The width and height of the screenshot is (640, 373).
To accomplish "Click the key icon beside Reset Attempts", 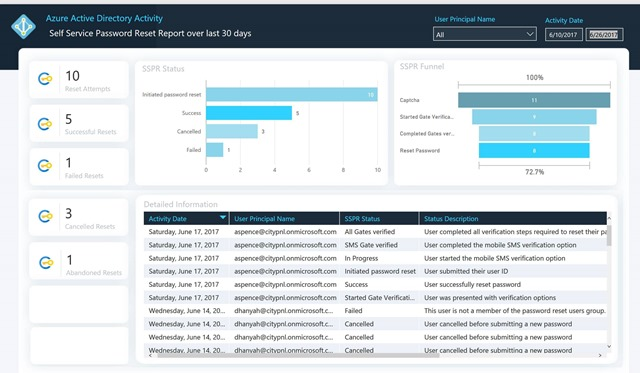I will (45, 78).
